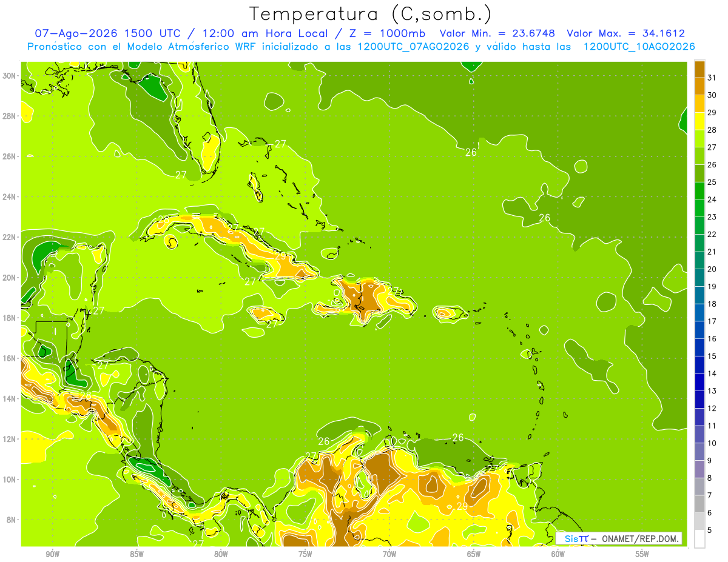
Task: Click the '12N' latitude axis label
Action: pos(9,439)
